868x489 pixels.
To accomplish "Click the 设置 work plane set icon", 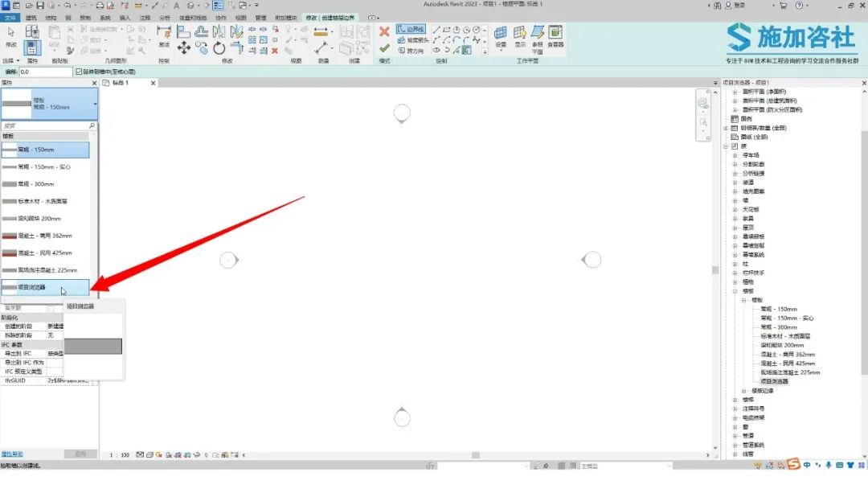I will coord(501,36).
